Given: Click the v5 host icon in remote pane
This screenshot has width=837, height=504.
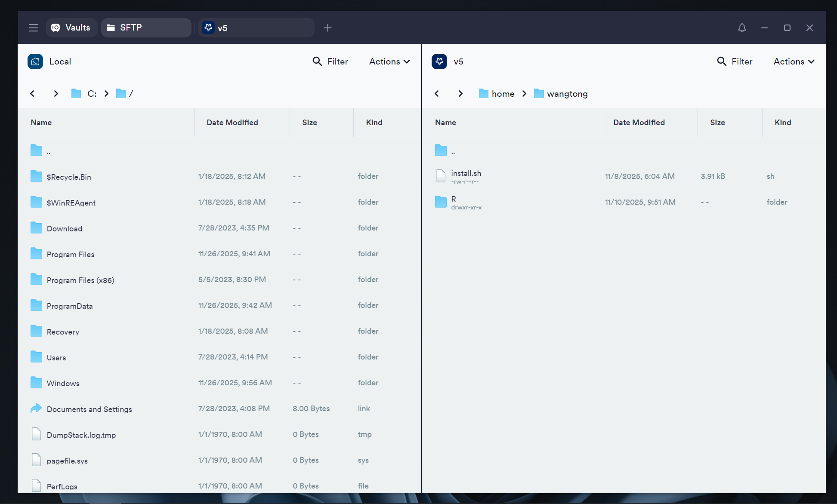Looking at the screenshot, I should coord(439,61).
